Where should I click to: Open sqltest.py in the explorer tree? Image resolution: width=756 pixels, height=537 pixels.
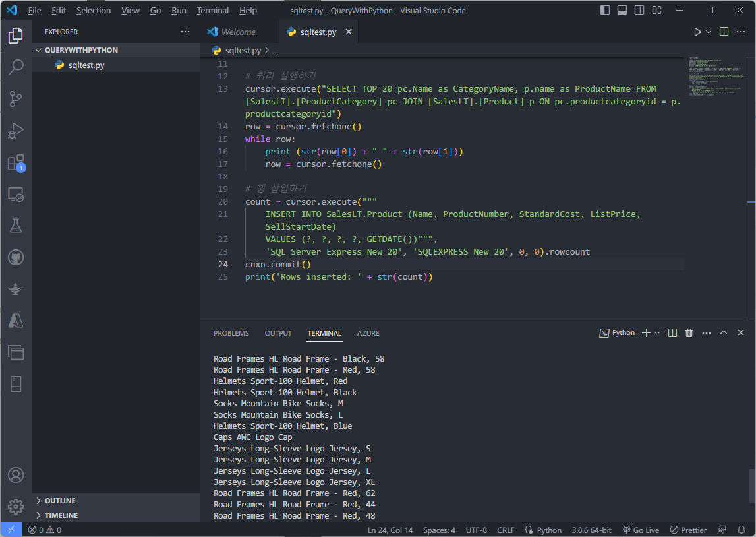tap(116, 65)
